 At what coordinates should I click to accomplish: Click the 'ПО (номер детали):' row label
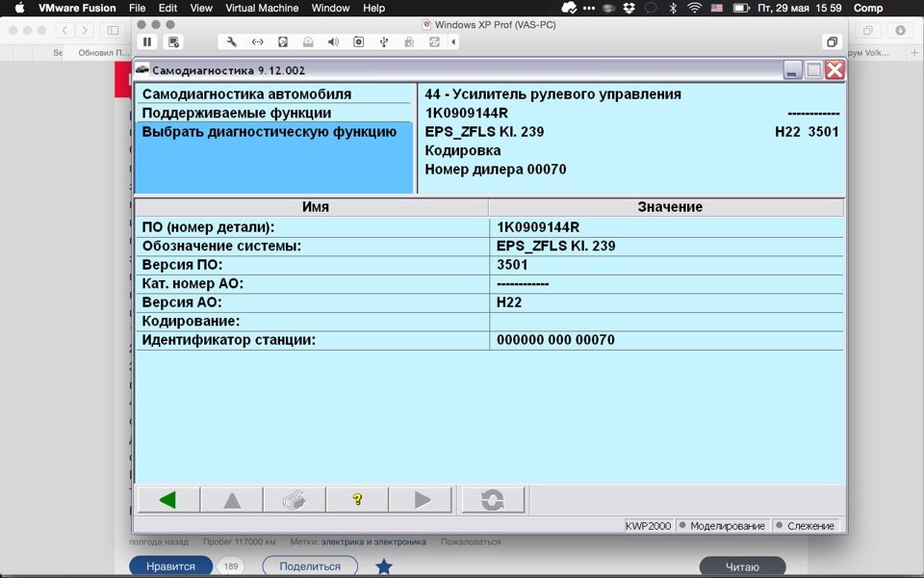pyautogui.click(x=208, y=227)
